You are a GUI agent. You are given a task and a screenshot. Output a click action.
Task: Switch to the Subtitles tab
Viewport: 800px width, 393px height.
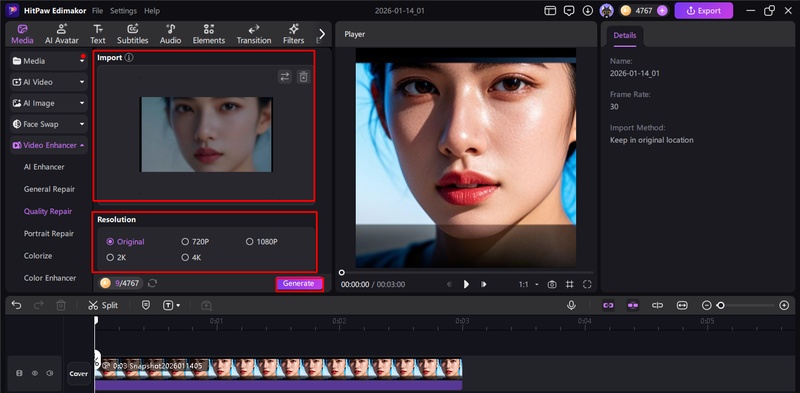coord(133,34)
